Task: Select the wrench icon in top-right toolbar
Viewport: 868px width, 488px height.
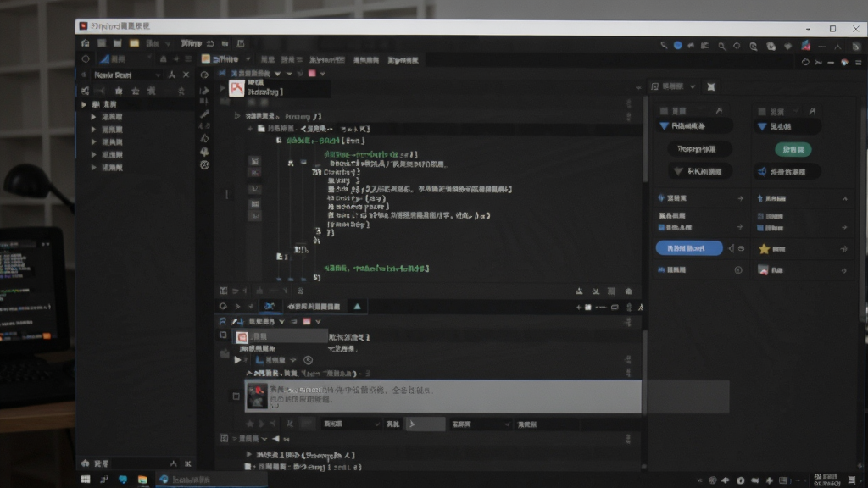Action: pos(663,46)
